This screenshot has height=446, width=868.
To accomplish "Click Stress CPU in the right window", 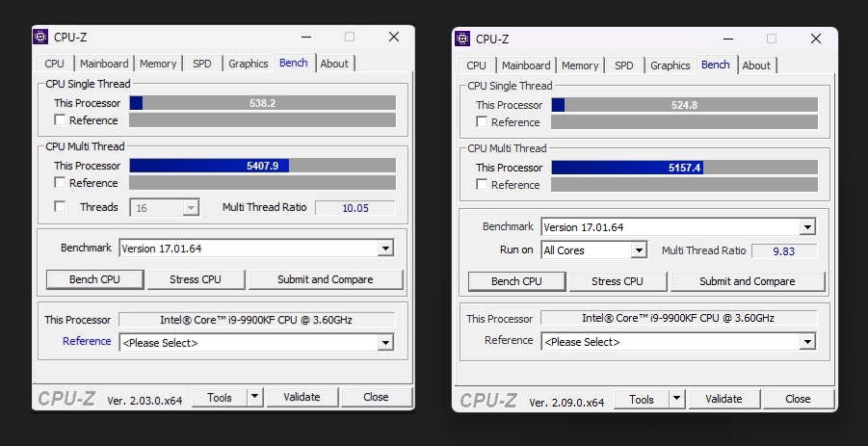I will [618, 281].
